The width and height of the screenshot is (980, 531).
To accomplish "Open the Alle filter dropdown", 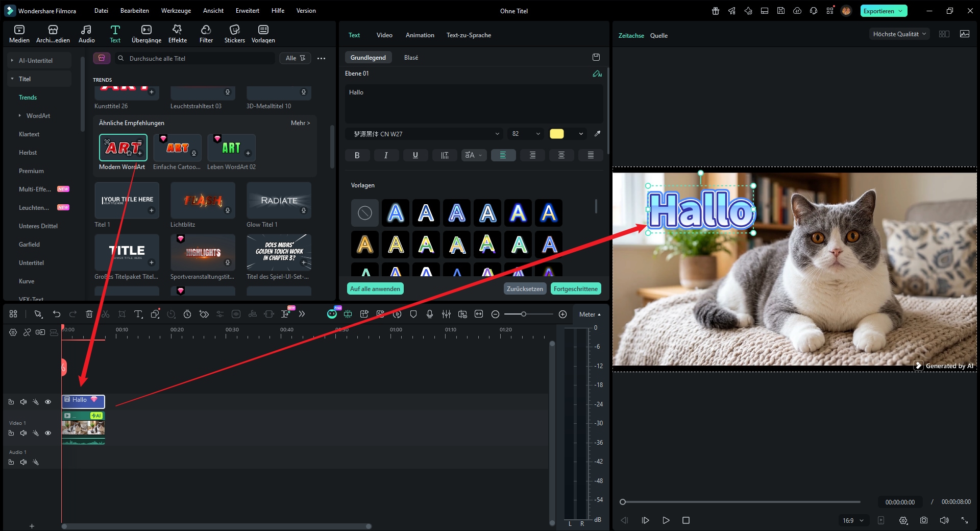I will point(295,58).
